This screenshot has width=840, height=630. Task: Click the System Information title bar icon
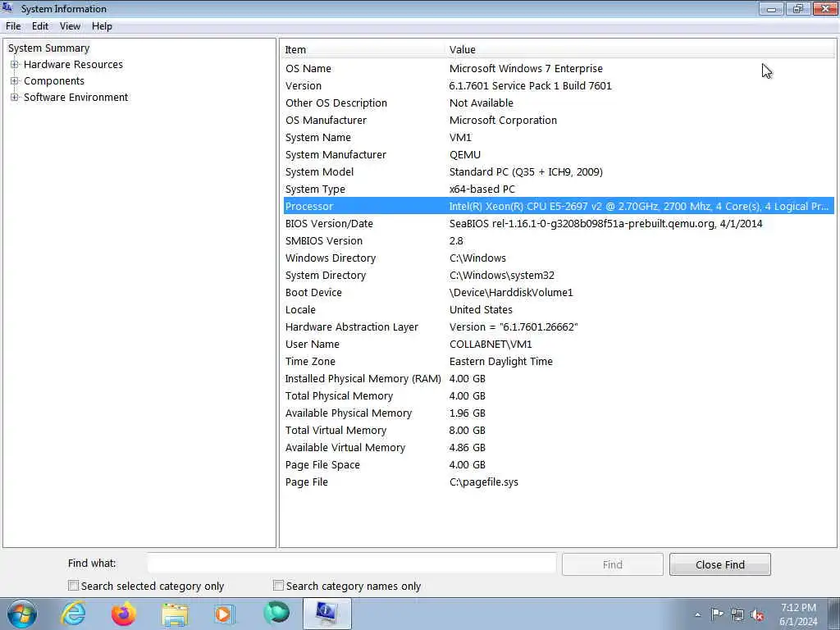(x=7, y=7)
